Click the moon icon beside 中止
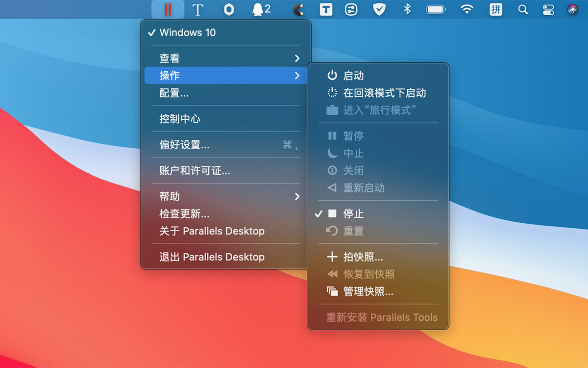The width and height of the screenshot is (588, 368). pyautogui.click(x=332, y=153)
